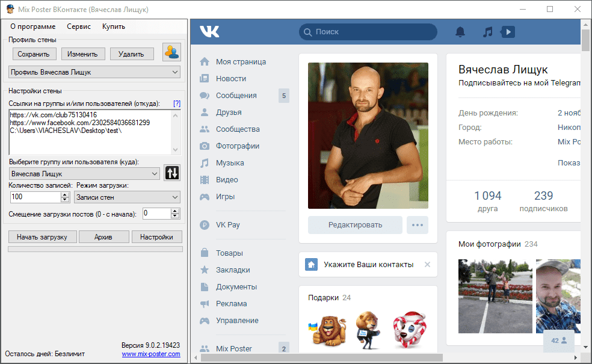Open Документы in sidebar
This screenshot has height=364, width=592.
[x=236, y=286]
